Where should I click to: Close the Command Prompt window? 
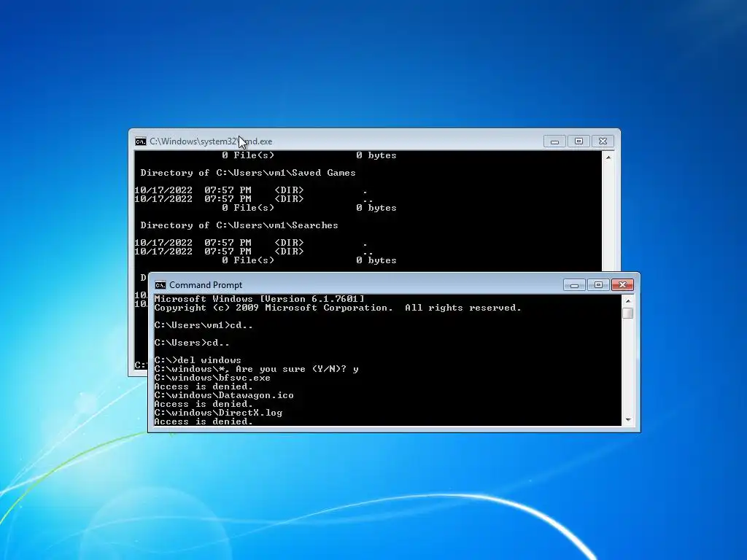click(622, 285)
